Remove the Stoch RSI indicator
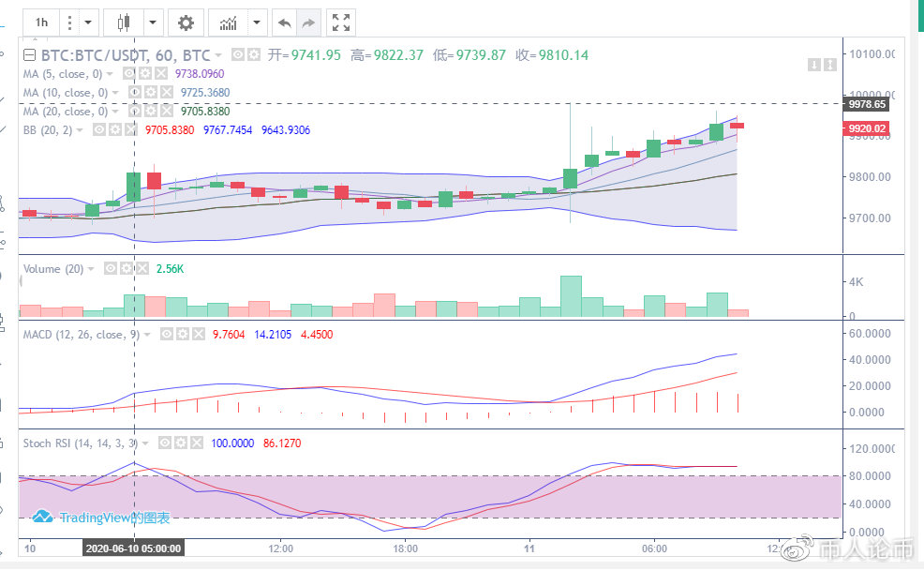 coord(198,443)
